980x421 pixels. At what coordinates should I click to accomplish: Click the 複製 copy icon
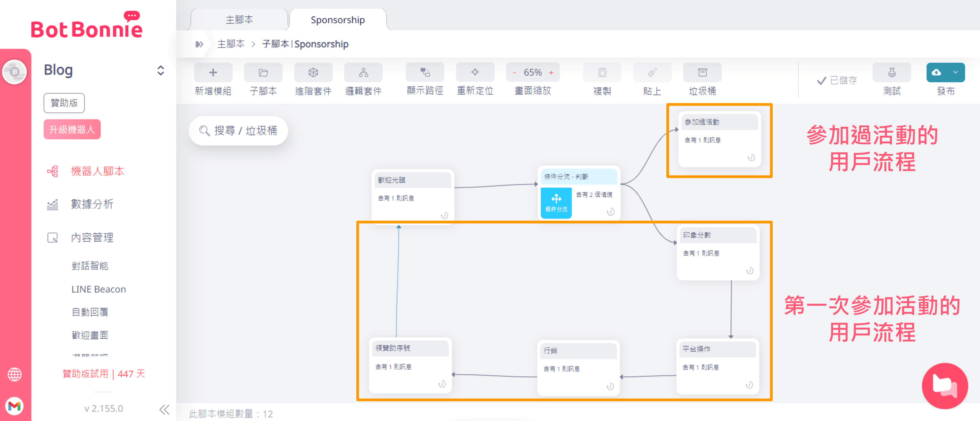tap(602, 72)
